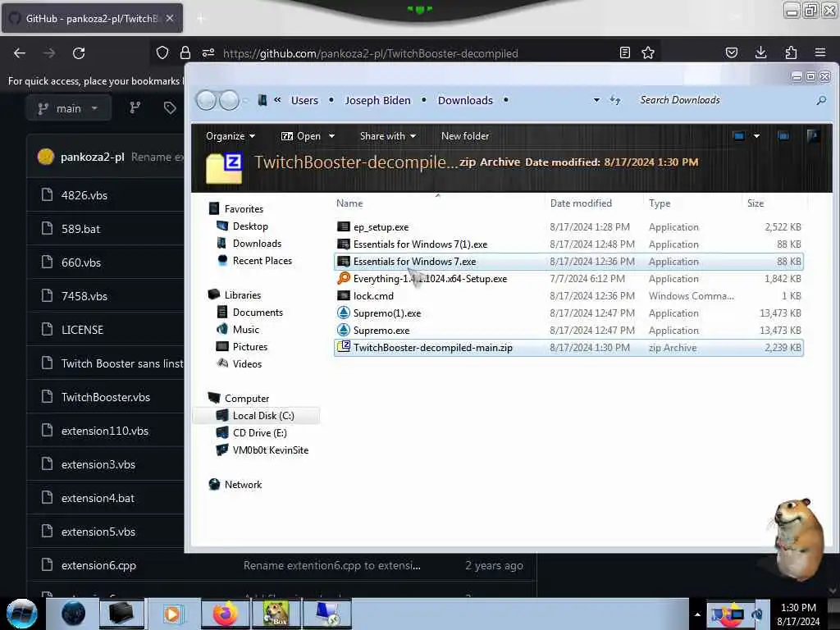Select lock.cmd file
840x630 pixels.
click(568, 295)
